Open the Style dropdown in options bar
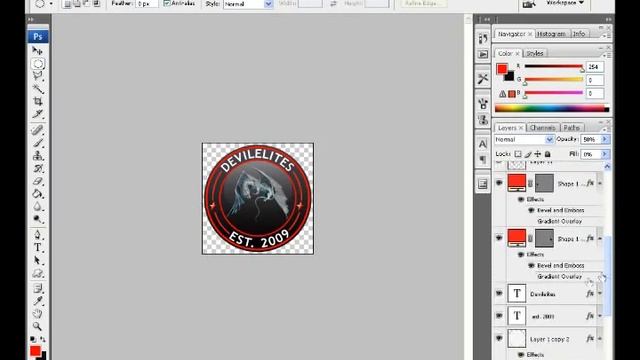Image resolution: width=640 pixels, height=360 pixels. 268,4
